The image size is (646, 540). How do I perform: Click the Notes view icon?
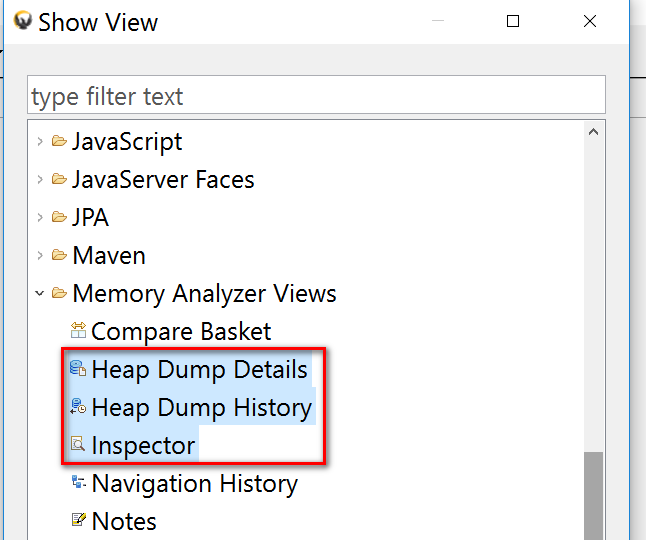tap(79, 521)
